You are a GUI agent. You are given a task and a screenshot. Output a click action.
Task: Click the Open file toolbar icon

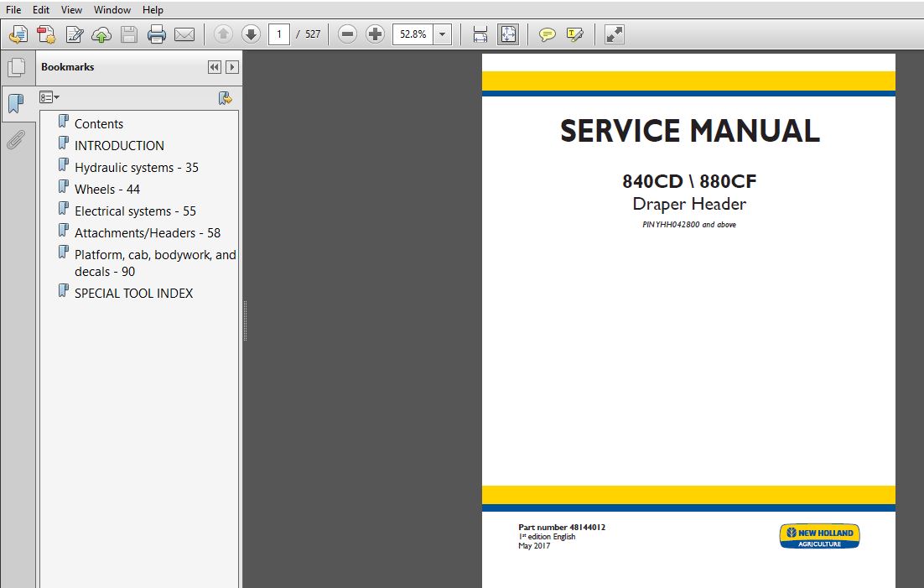[18, 34]
